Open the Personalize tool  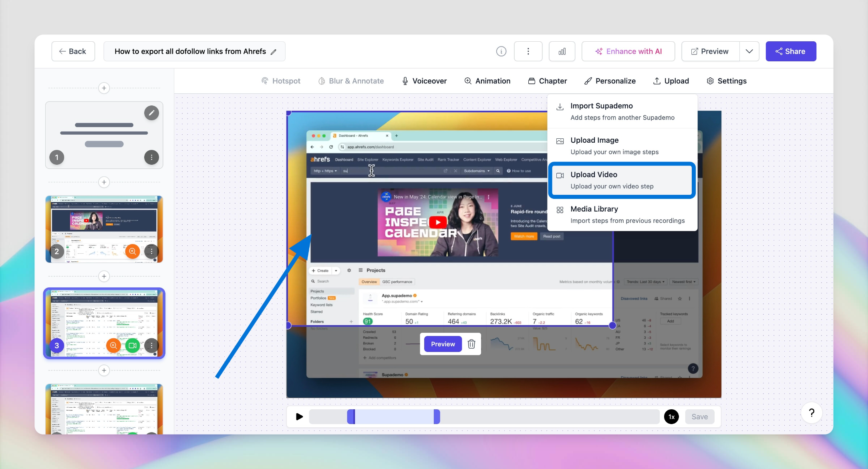[x=610, y=81]
